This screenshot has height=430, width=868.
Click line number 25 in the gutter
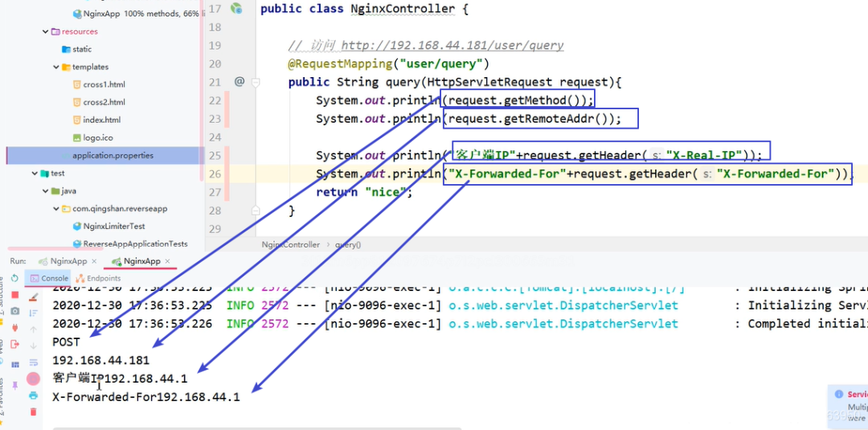pos(215,155)
